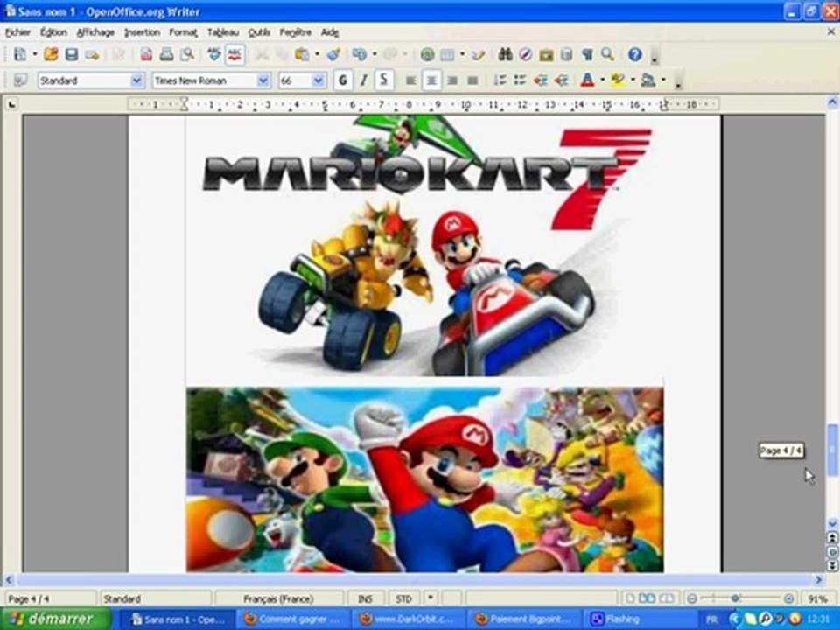840x630 pixels.
Task: Click the Insert table icon
Action: coord(447,54)
